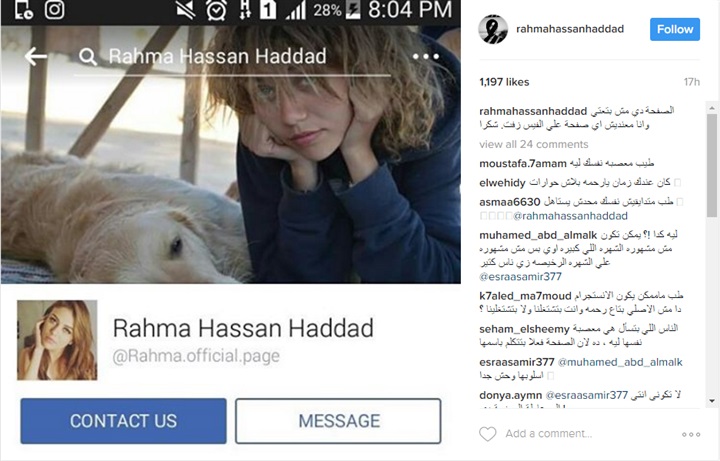
Task: Tap the back arrow icon
Action: 36,57
